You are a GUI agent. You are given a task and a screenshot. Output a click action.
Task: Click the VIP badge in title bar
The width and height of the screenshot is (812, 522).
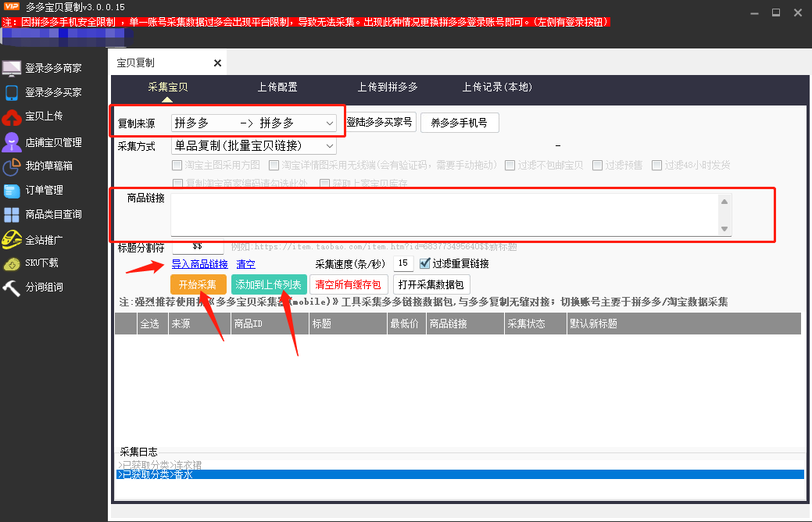coord(11,7)
